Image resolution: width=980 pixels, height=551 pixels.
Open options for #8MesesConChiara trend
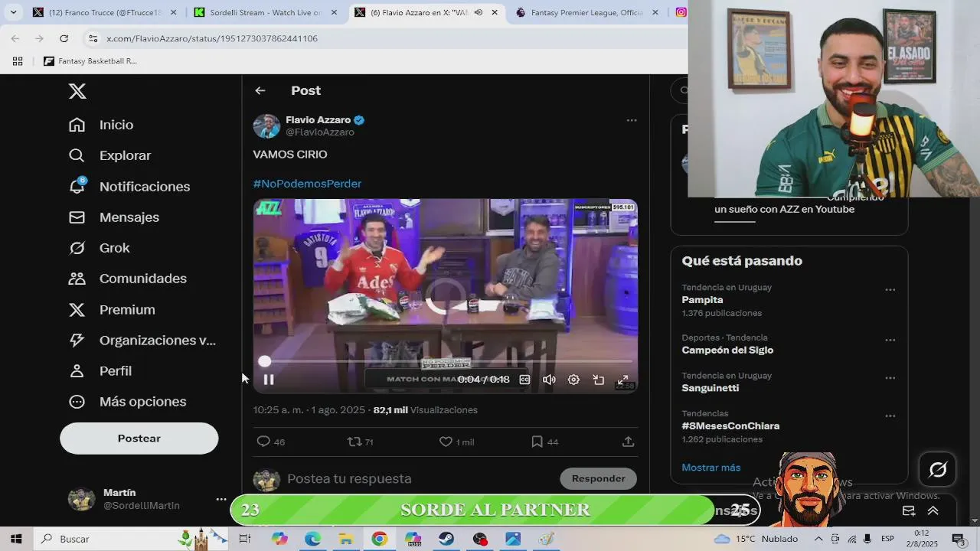coord(890,416)
